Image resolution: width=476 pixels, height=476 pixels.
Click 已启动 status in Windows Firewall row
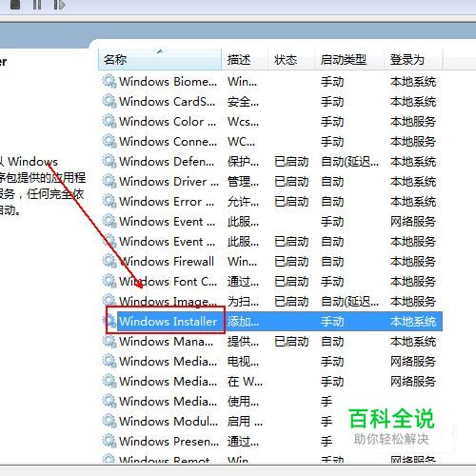(291, 261)
